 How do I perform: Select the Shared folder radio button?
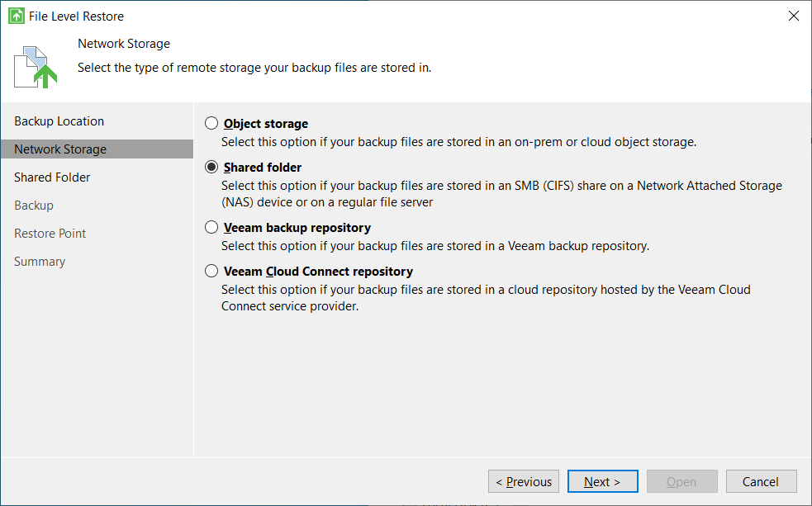(x=211, y=167)
